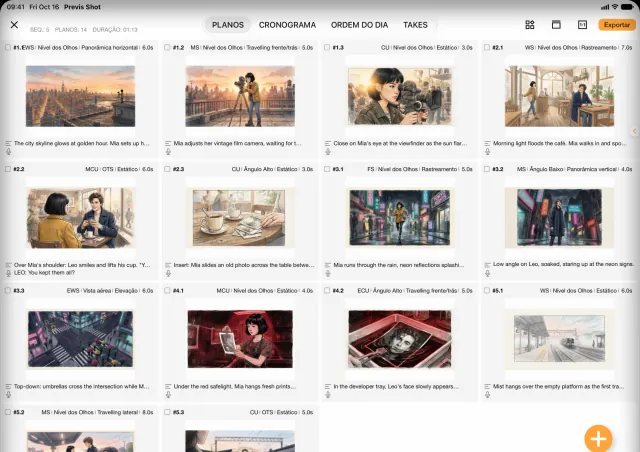Check the box for shot #4.1

point(167,291)
